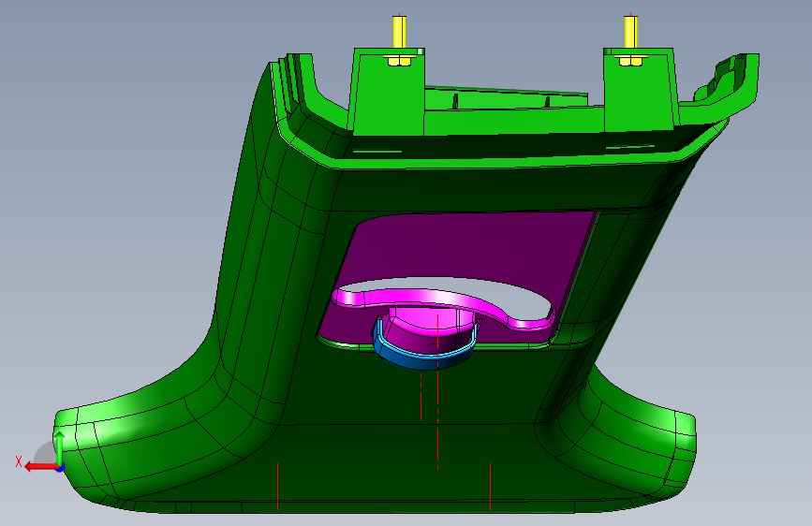Select the magenta cylindrical knob body
812x526 pixels.
coord(430,331)
